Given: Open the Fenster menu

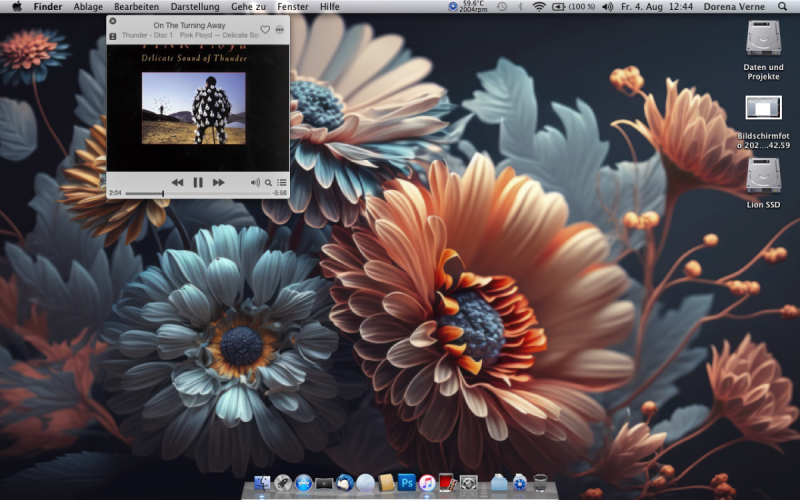Looking at the screenshot, I should [293, 7].
